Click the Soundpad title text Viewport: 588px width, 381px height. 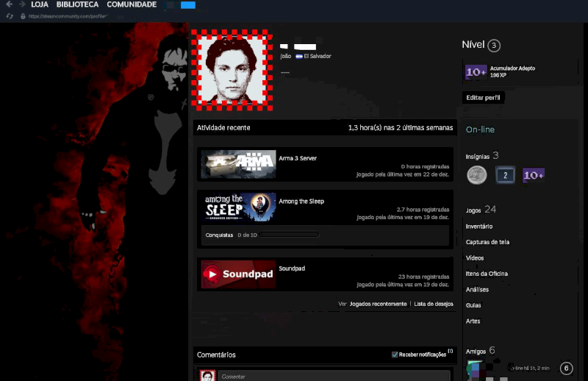292,268
